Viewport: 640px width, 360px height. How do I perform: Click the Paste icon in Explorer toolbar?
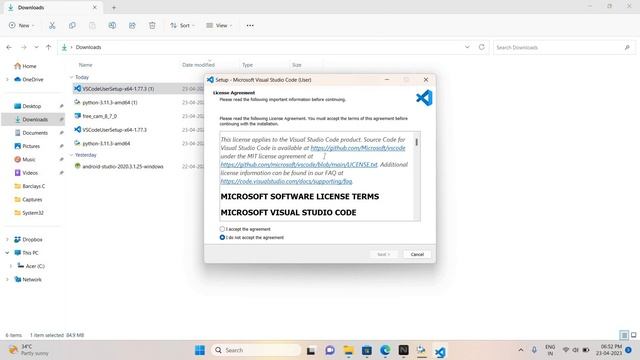[x=92, y=25]
